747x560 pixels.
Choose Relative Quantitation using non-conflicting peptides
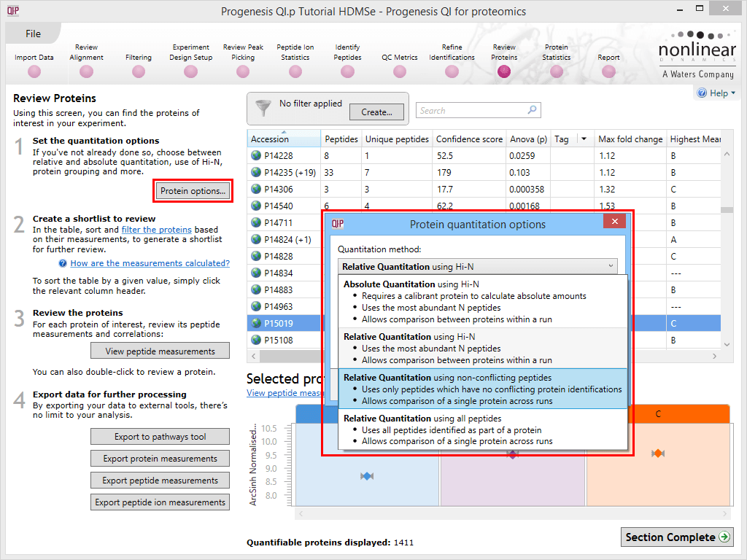483,389
